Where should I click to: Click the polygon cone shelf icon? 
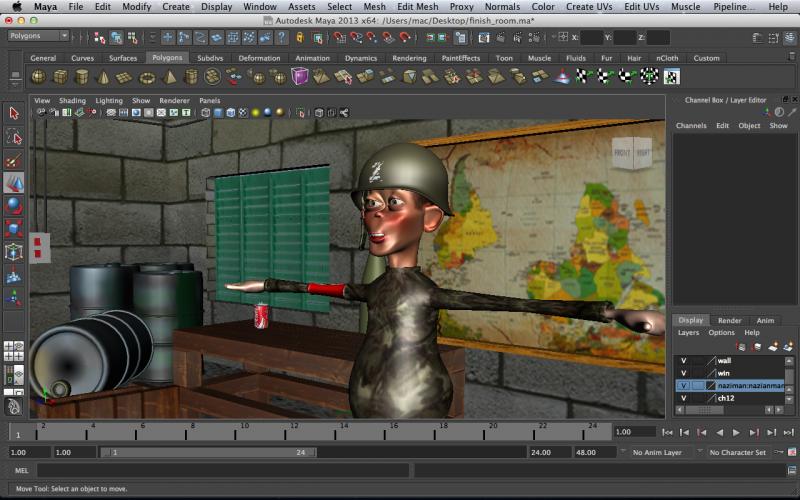pyautogui.click(x=104, y=77)
